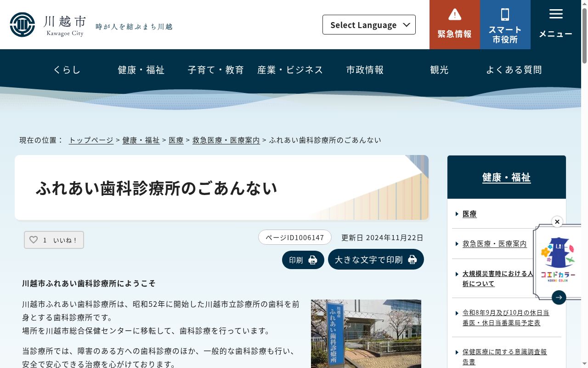Close the コエドカラー floating banner
The height and width of the screenshot is (368, 588).
click(557, 222)
